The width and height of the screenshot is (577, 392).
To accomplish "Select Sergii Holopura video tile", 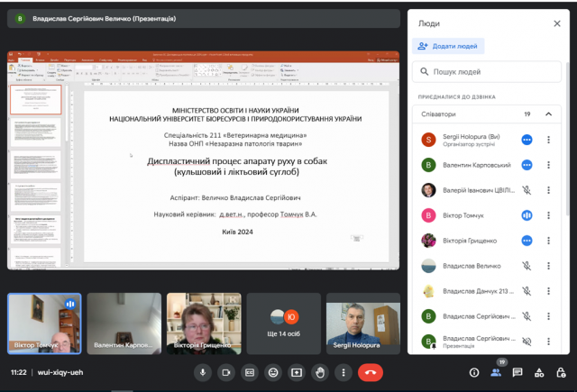I will tap(363, 324).
